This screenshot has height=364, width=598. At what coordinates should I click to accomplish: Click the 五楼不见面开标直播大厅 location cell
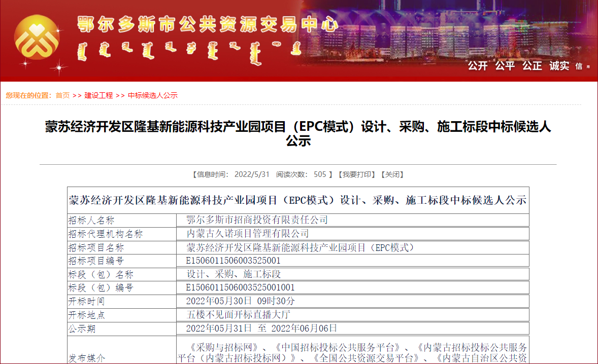coord(239,315)
